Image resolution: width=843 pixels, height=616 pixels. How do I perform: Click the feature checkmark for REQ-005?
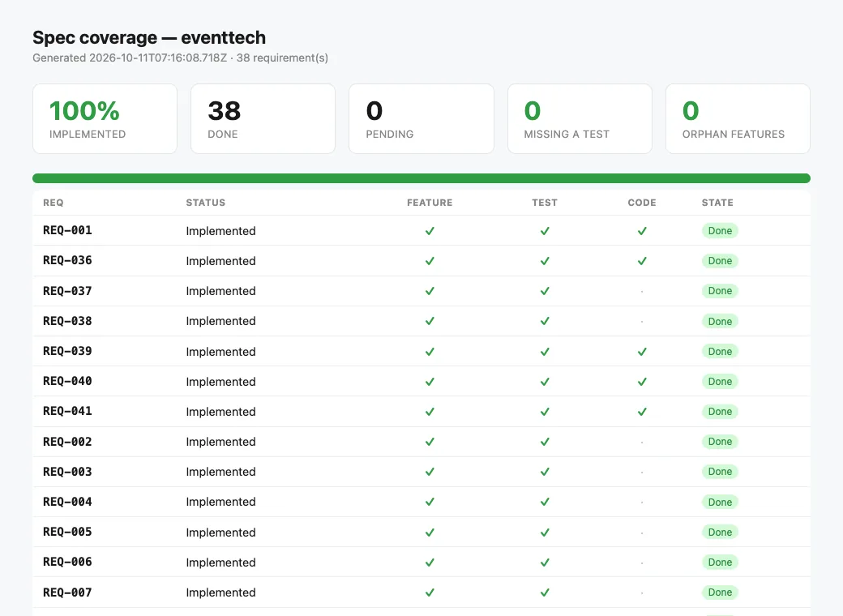click(x=430, y=533)
